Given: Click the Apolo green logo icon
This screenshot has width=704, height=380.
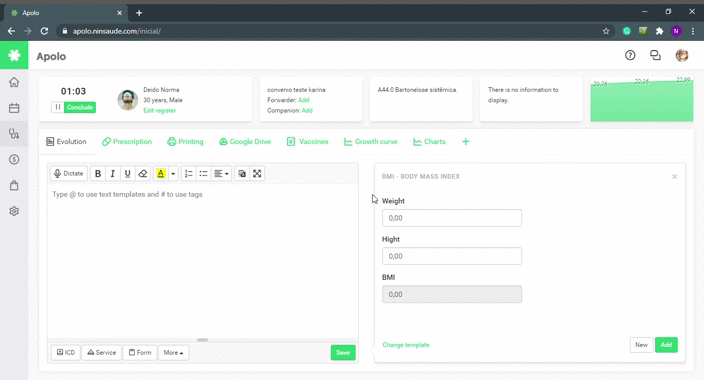Looking at the screenshot, I should click(x=14, y=55).
